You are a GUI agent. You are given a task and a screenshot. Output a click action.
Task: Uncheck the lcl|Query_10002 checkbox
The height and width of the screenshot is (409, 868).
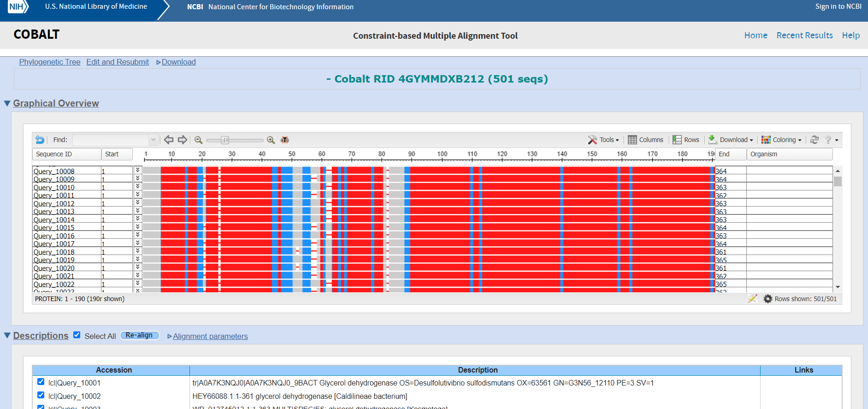coord(41,395)
